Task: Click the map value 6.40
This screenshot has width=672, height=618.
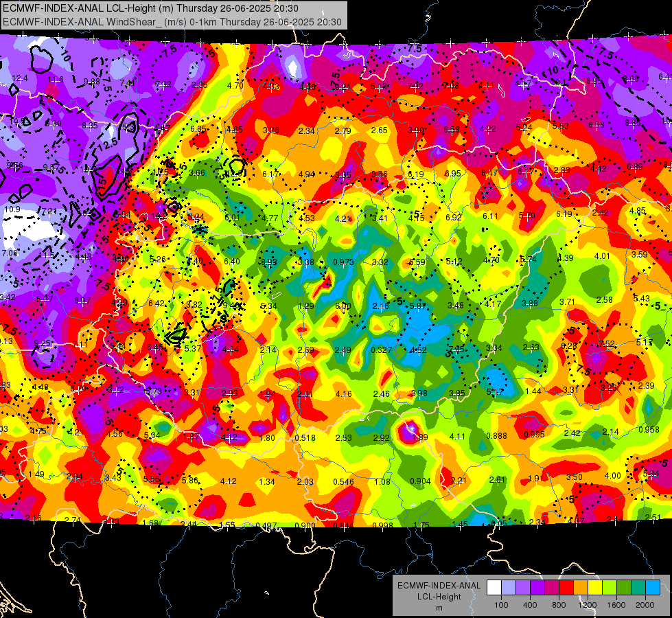Action: click(x=232, y=261)
